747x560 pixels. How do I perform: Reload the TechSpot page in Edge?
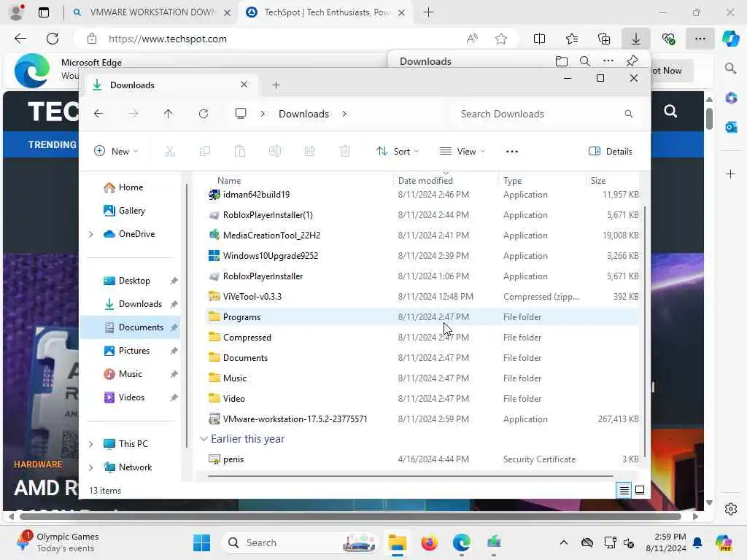point(53,39)
